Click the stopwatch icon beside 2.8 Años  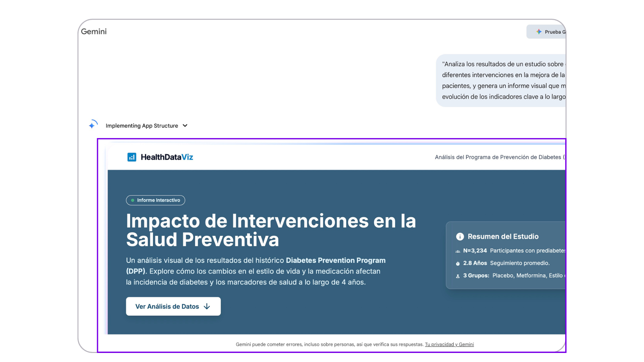[458, 263]
